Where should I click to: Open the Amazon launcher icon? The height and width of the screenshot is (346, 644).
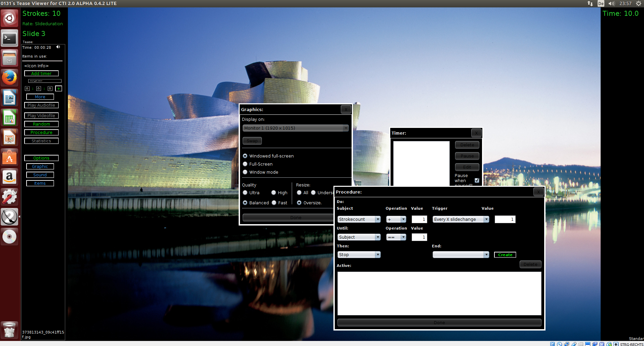coord(9,177)
